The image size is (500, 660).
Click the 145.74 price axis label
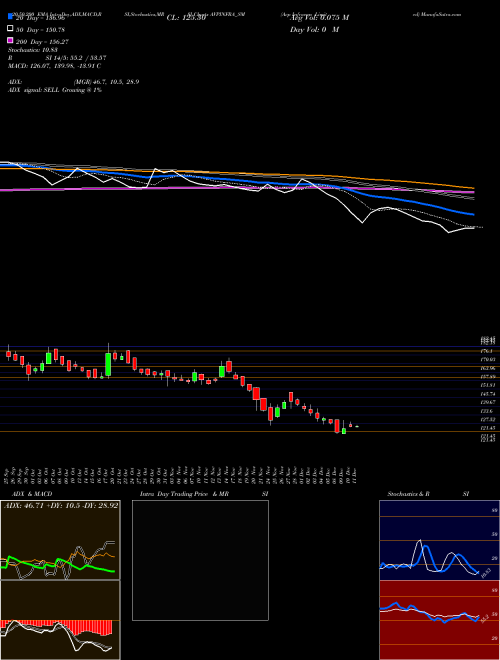[x=488, y=394]
